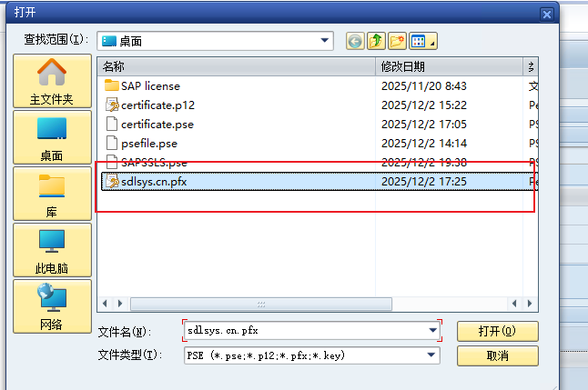Select the SAP license folder
This screenshot has height=390, width=588.
[x=150, y=85]
